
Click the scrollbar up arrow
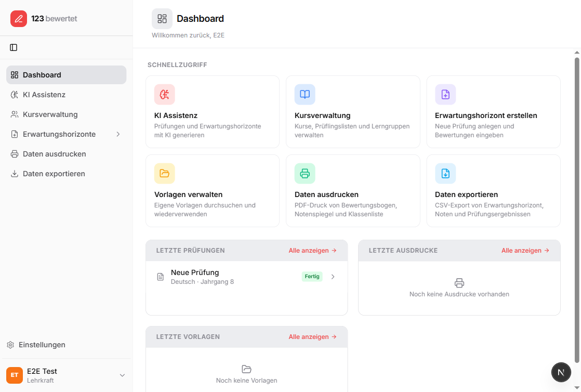(577, 53)
